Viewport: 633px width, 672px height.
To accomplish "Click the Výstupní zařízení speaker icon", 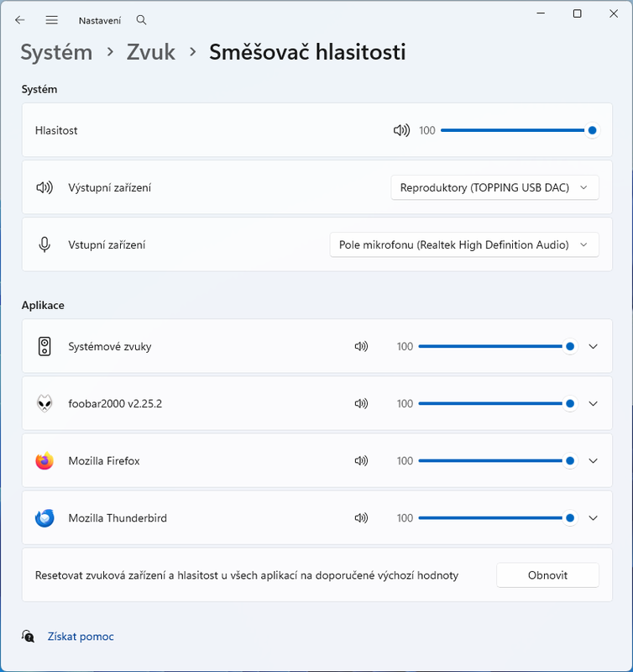I will [44, 187].
